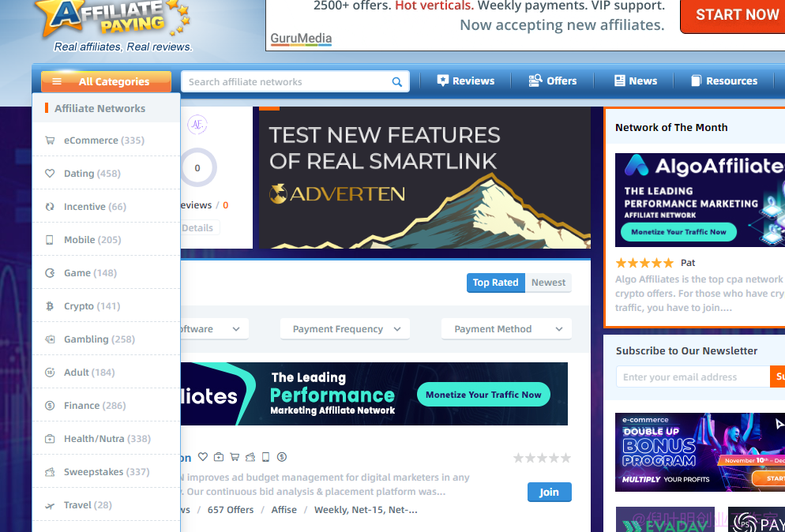Screen dimensions: 785x532
Task: Click the phone icon beside network name
Action: (266, 456)
